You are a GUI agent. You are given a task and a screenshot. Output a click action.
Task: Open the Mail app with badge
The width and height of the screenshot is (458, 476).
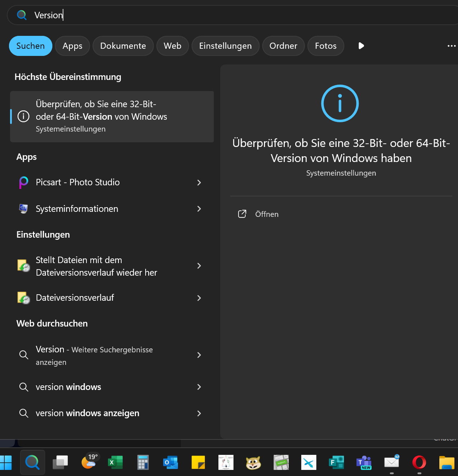click(x=392, y=462)
